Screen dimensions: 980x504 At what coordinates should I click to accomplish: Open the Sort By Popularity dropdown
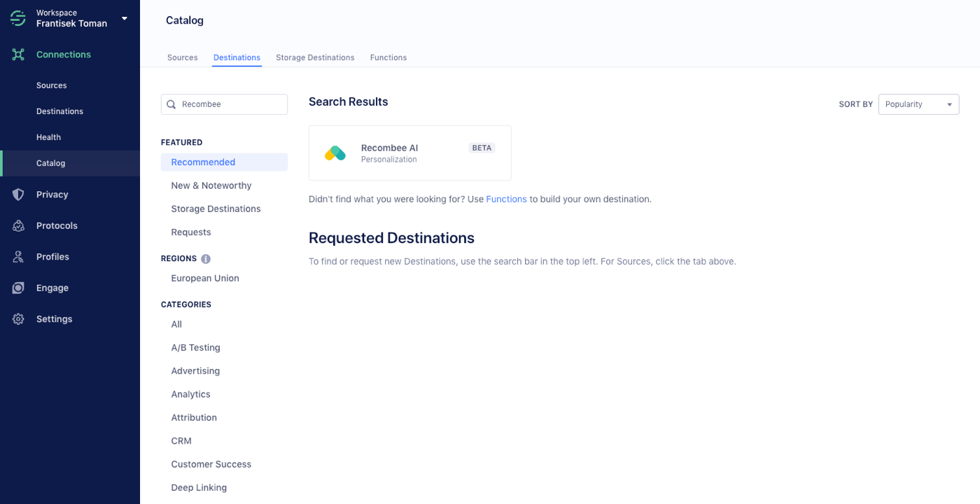pyautogui.click(x=918, y=104)
